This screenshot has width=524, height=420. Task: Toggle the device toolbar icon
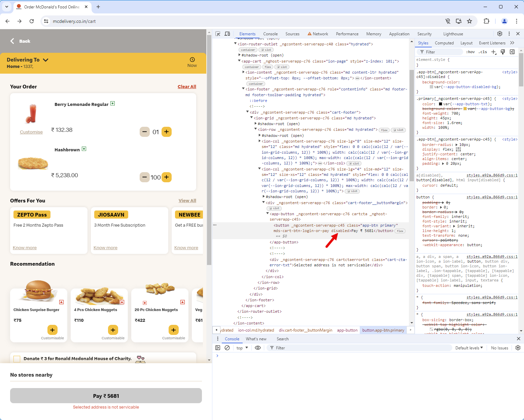[227, 34]
